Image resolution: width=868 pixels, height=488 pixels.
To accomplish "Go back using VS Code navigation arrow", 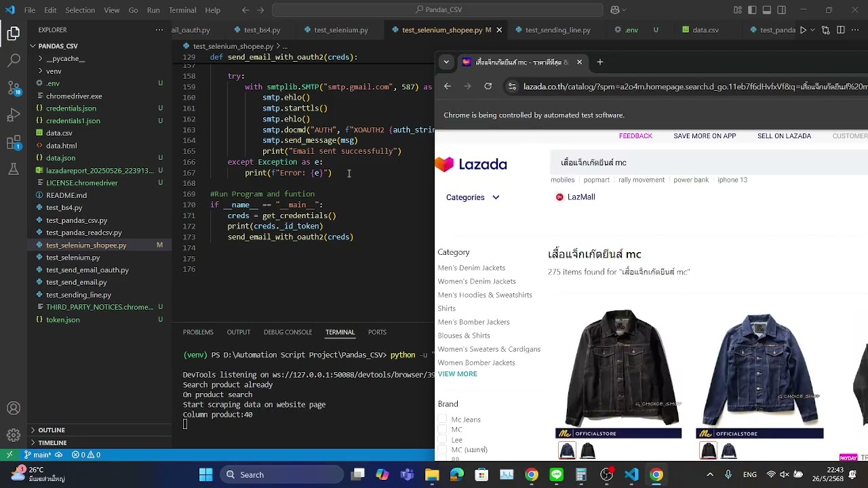I will click(x=245, y=10).
